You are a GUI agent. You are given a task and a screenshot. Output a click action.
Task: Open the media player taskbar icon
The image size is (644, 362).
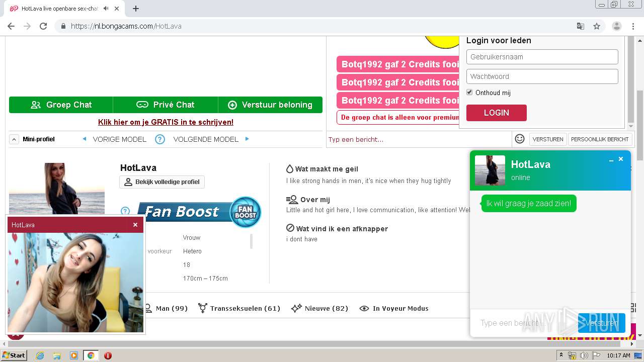click(x=74, y=355)
